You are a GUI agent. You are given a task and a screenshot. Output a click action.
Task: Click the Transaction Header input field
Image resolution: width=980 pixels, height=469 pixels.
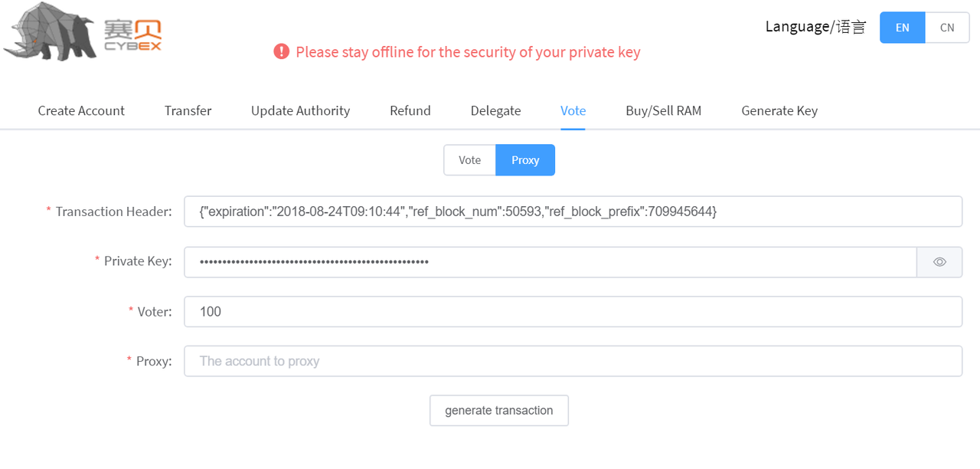point(573,212)
